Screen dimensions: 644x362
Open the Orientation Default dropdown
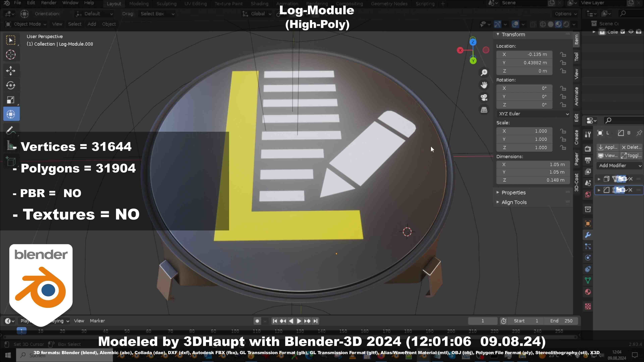point(94,14)
